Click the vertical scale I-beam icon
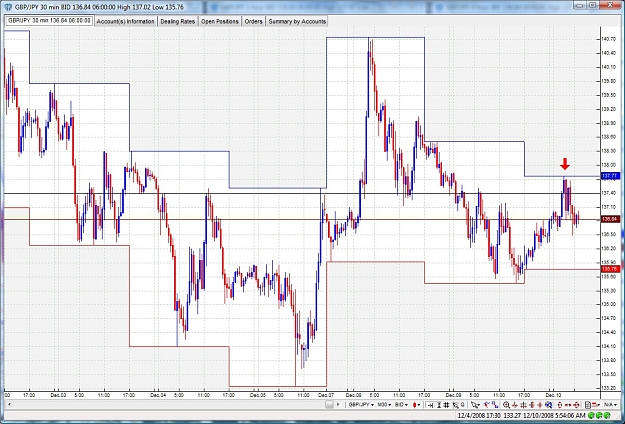This screenshot has height=424, width=625. (439, 405)
